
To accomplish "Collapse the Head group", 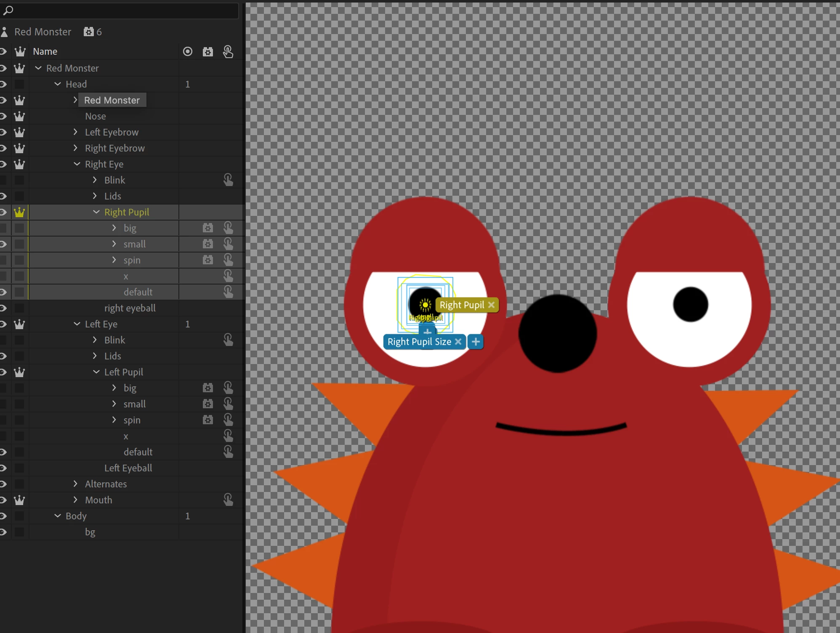I will click(58, 84).
